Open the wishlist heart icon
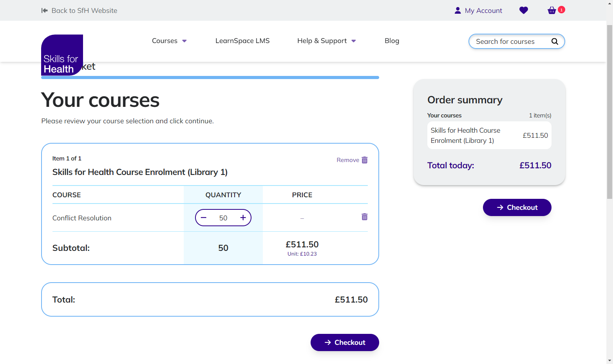Screen dimensions: 613x364 click(524, 11)
